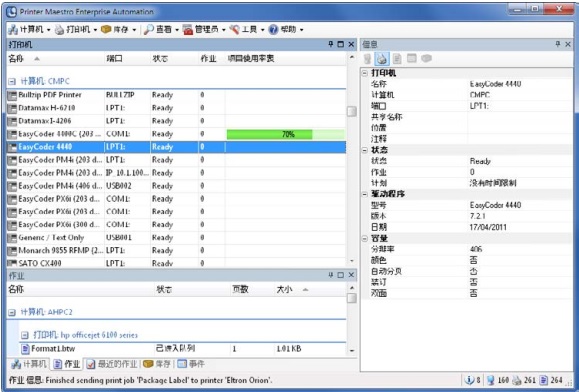Select EasyCoder PM4i on USB002 port
The width and height of the screenshot is (579, 392).
176,186
